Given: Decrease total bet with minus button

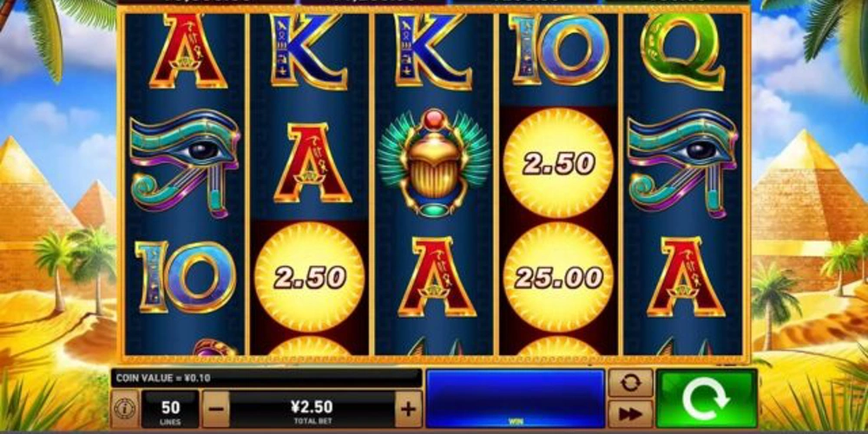Looking at the screenshot, I should pos(216,409).
